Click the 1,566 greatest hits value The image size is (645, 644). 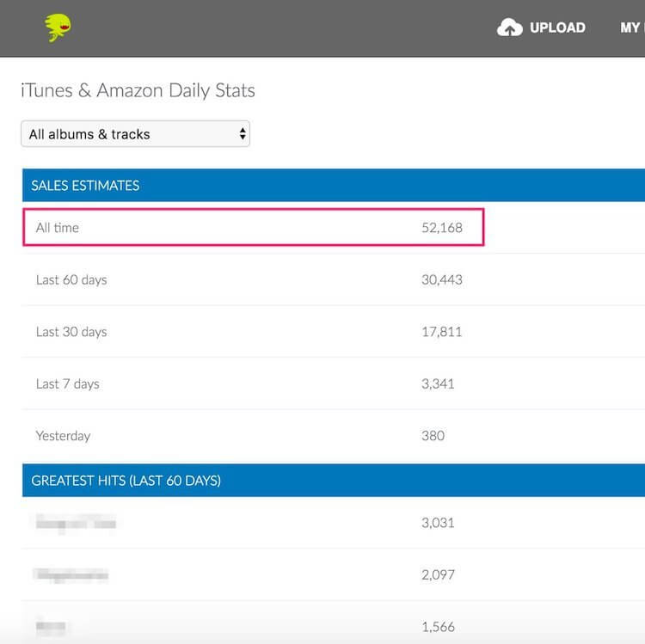(438, 627)
